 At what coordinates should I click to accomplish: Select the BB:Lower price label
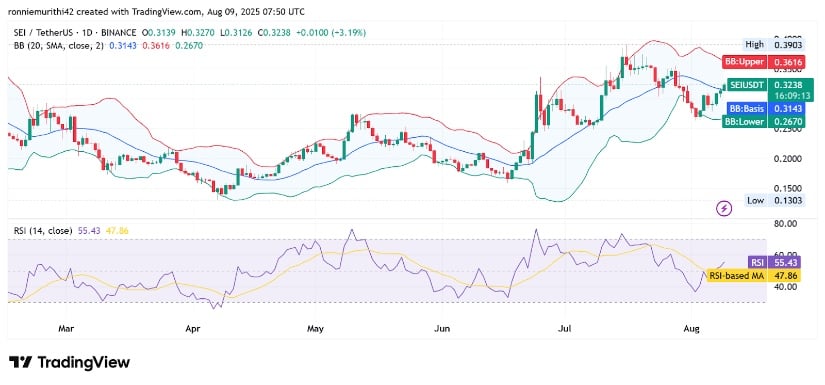pyautogui.click(x=762, y=122)
